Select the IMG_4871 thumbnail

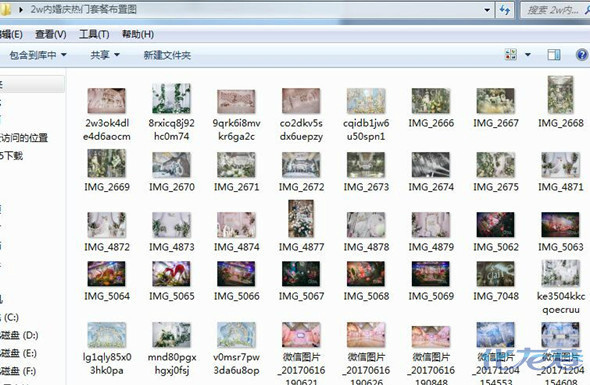[x=561, y=165]
